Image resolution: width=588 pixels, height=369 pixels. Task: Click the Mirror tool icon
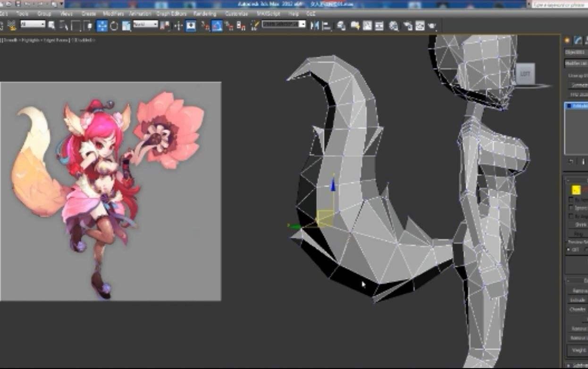click(315, 26)
